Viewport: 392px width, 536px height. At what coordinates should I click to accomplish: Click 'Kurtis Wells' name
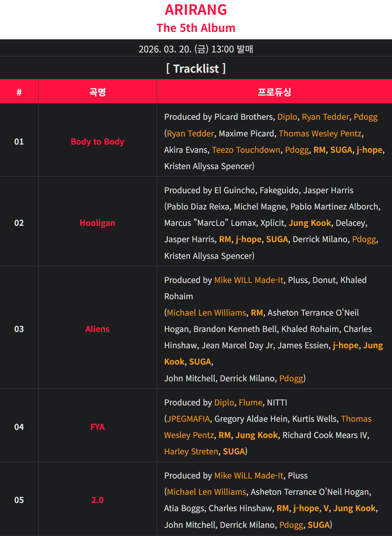click(314, 419)
